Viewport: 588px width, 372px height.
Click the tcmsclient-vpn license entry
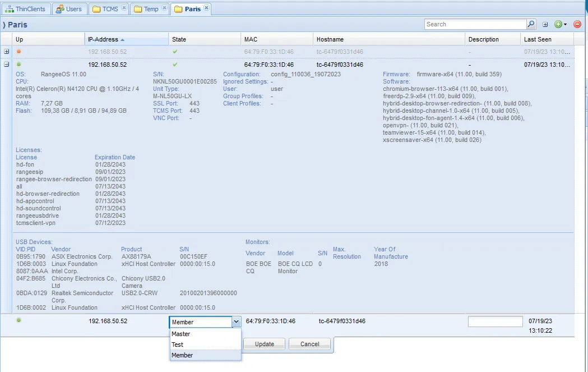click(36, 223)
